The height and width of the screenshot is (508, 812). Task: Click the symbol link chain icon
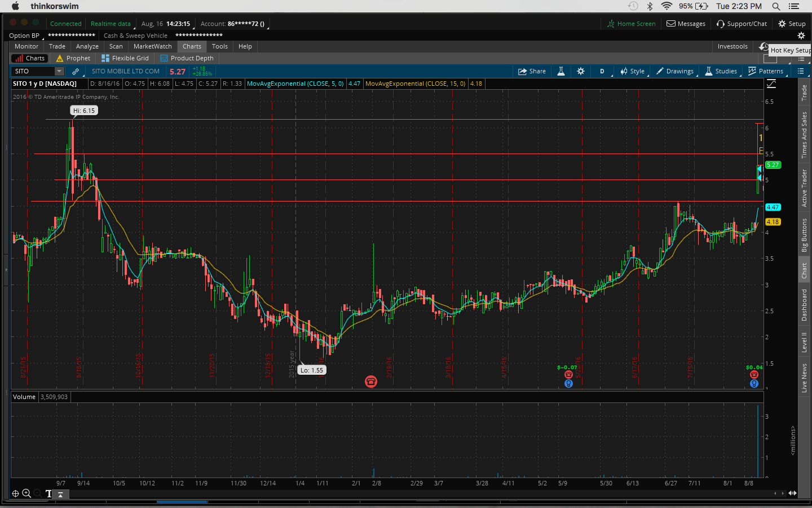click(76, 71)
